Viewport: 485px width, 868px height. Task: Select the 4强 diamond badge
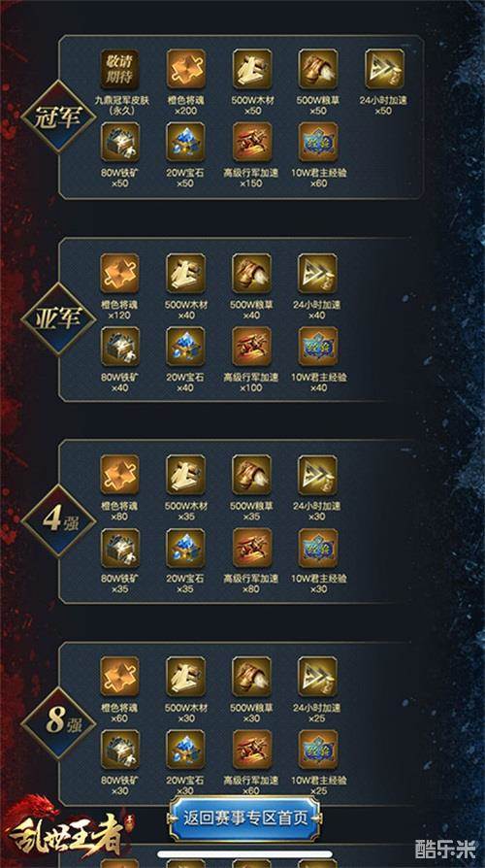58,521
